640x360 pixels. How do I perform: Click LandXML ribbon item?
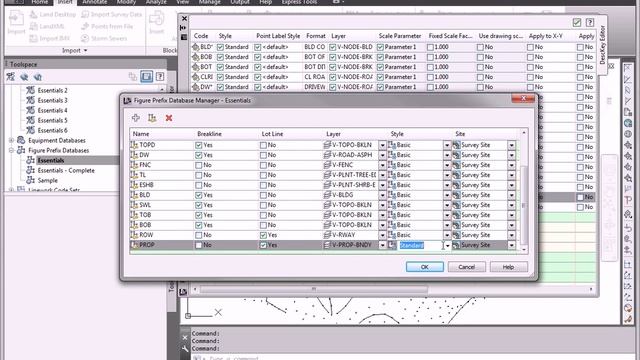point(47,26)
